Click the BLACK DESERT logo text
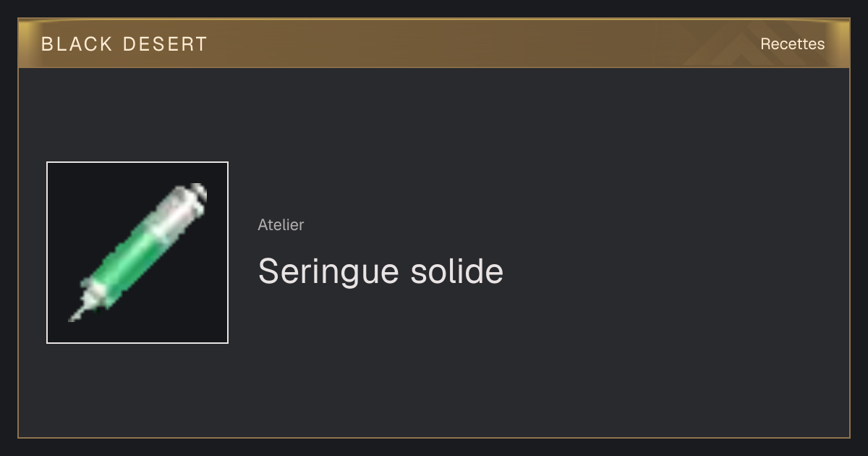 pos(124,44)
